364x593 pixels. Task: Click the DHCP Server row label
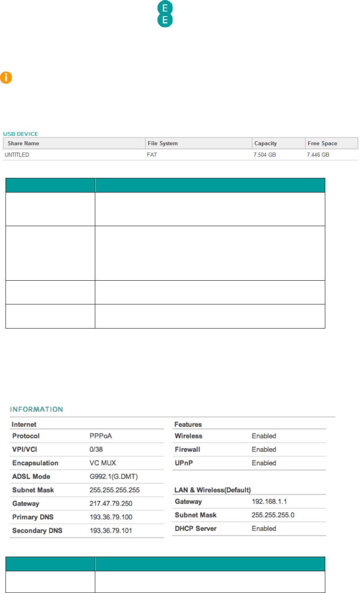coord(196,529)
